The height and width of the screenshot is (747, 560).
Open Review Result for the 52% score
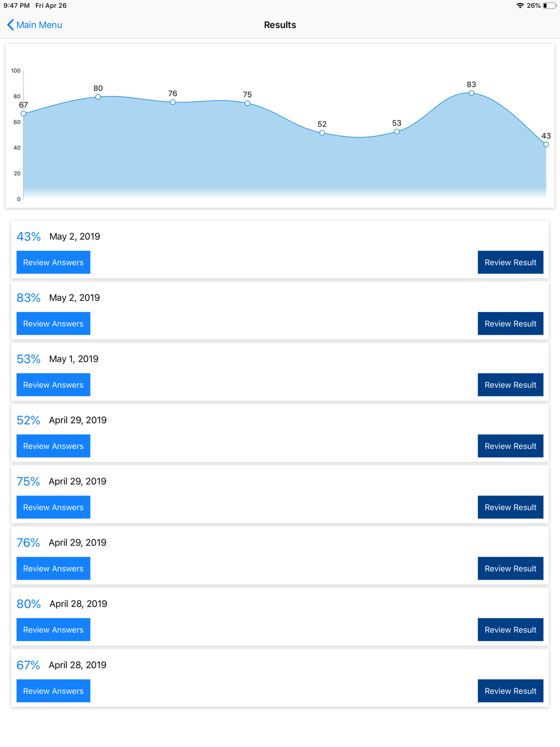(510, 446)
